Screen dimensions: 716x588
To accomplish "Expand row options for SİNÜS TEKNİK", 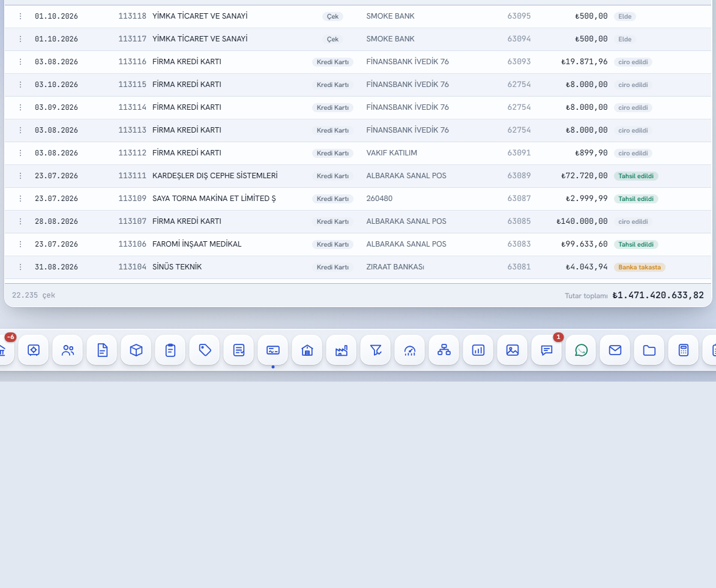I will pos(20,267).
